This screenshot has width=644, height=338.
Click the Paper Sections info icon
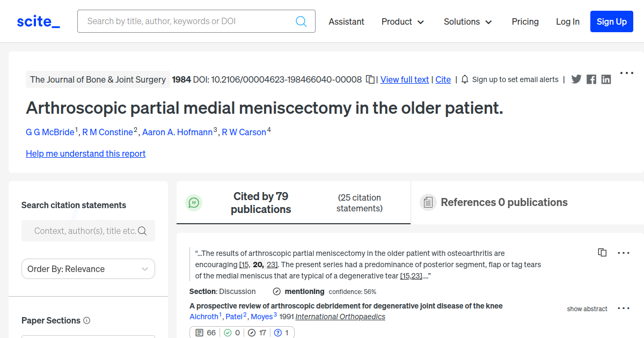87,320
